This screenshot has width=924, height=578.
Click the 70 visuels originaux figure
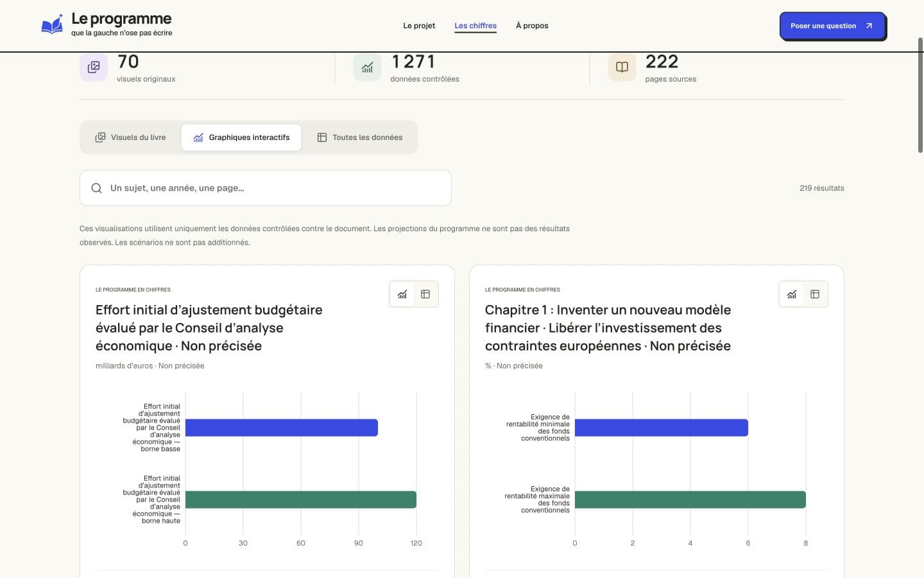(x=128, y=62)
